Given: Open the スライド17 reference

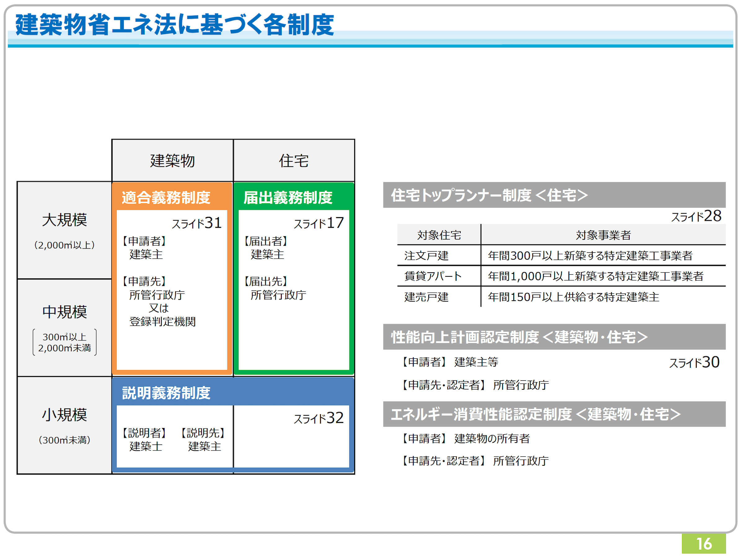Looking at the screenshot, I should (x=319, y=223).
